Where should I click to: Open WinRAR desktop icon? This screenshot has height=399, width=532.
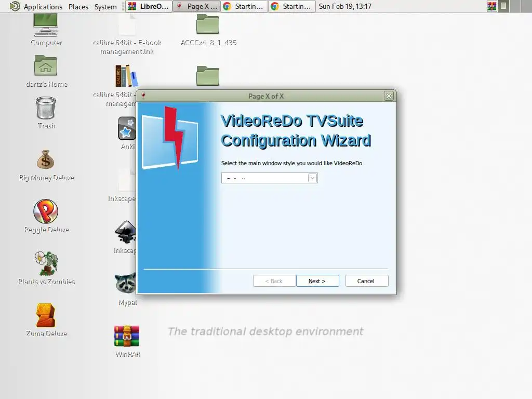127,336
